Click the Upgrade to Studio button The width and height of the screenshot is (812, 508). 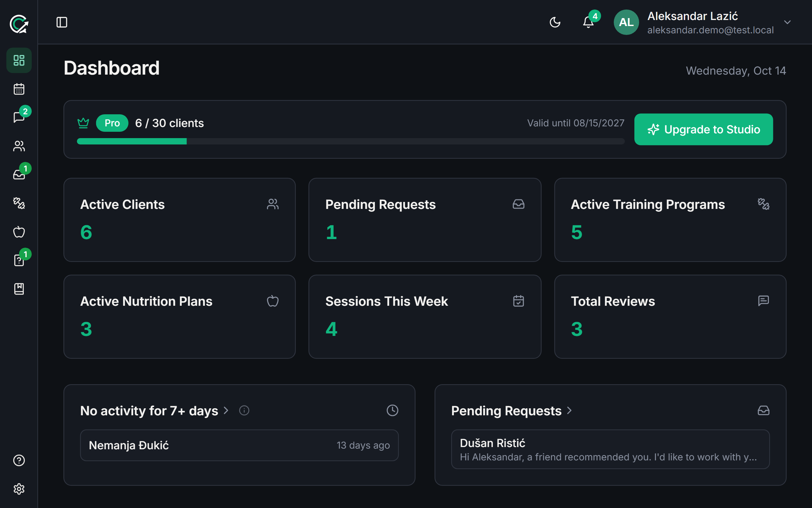click(x=703, y=129)
